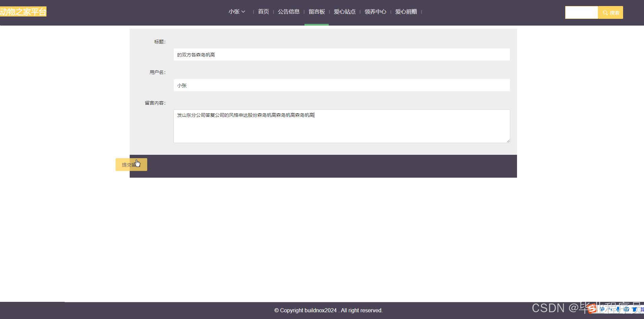
Task: Click the yellow 搜索 search button
Action: 611,12
